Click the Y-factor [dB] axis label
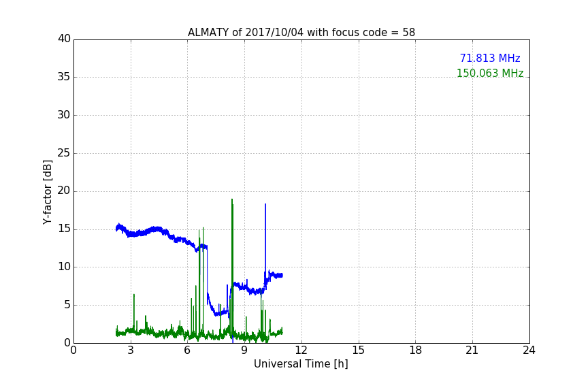The height and width of the screenshot is (392, 588). coord(47,192)
